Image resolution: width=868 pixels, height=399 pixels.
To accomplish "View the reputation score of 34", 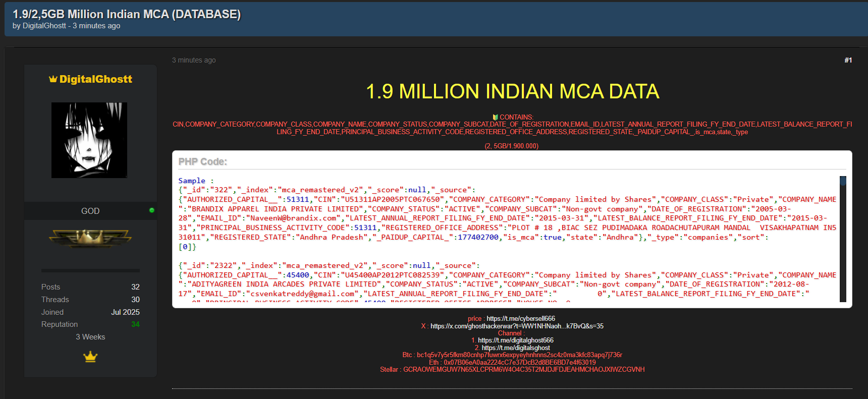I will (135, 324).
